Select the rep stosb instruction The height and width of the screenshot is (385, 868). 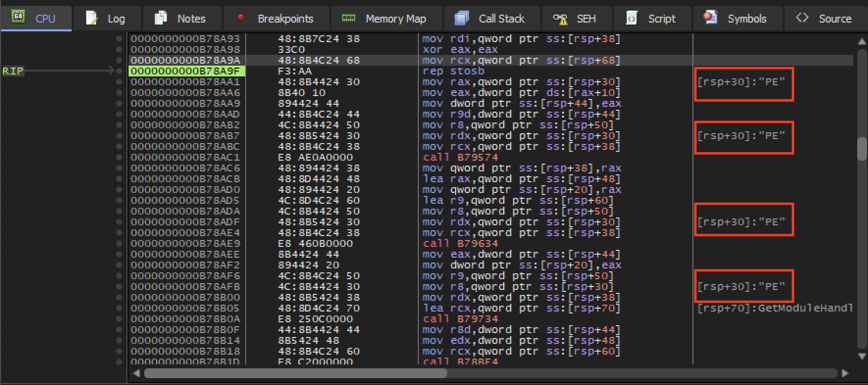click(453, 71)
